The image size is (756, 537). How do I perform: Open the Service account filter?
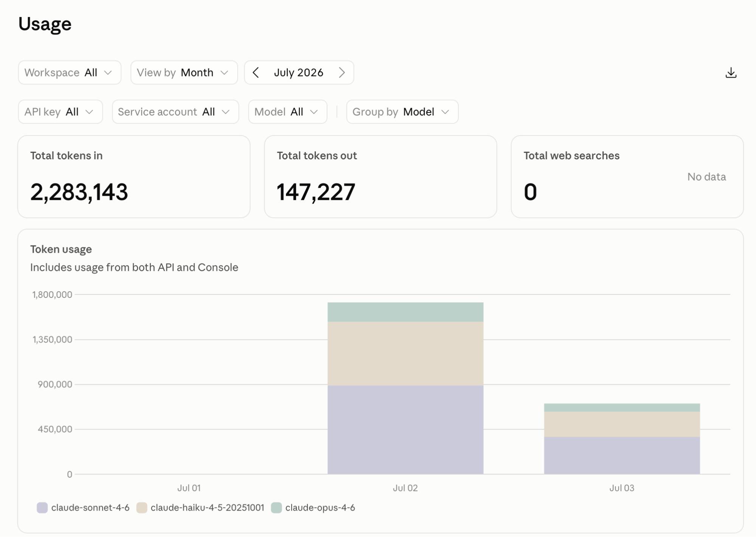175,112
